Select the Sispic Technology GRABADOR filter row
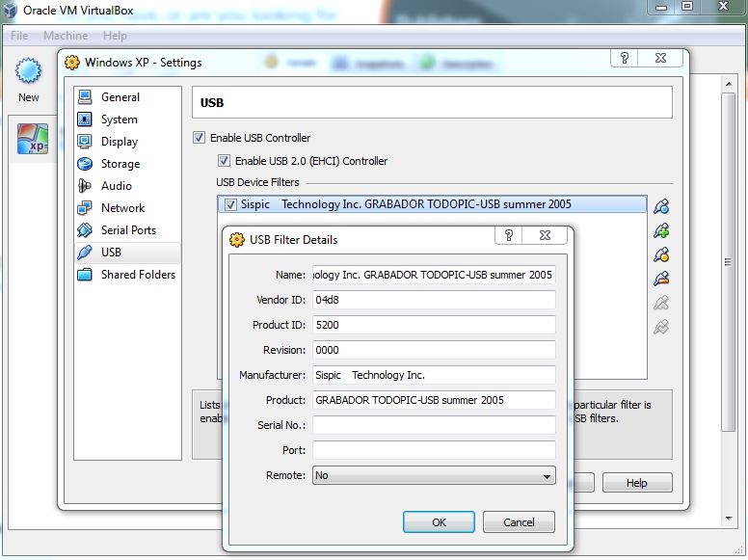The width and height of the screenshot is (748, 560). point(432,204)
